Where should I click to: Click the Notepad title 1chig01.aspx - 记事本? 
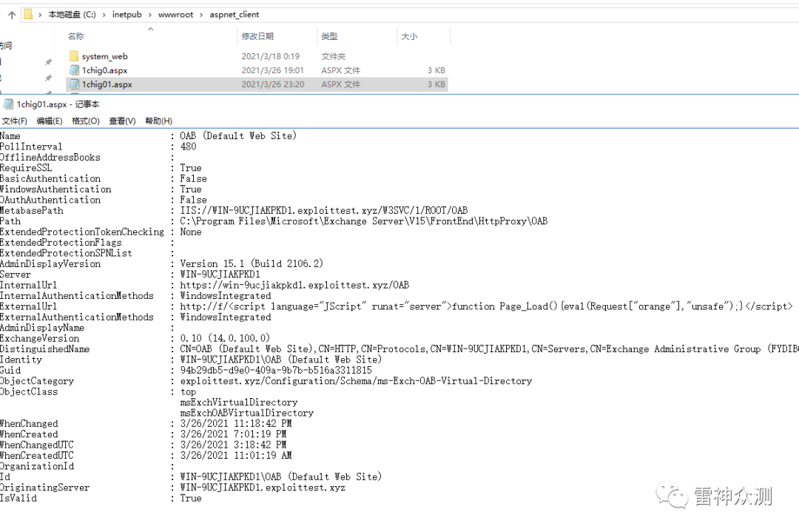tap(58, 104)
